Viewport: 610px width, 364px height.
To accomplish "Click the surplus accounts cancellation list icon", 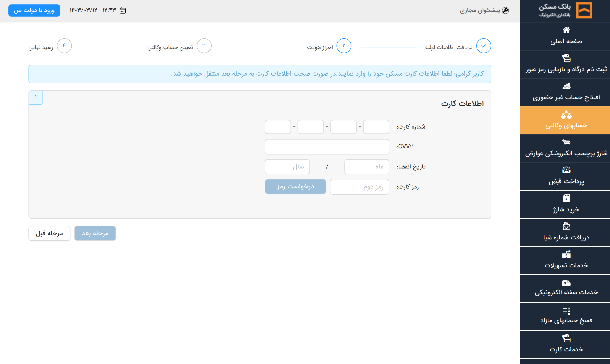I will tap(566, 311).
